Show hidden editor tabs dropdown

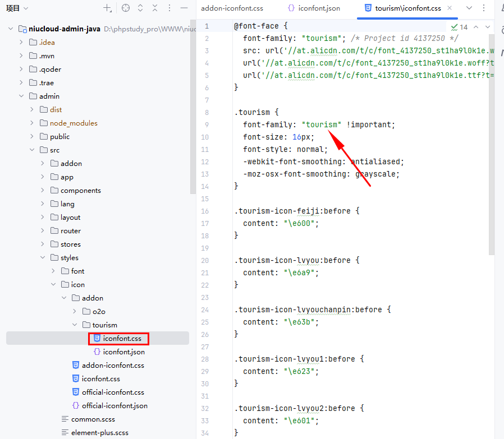pos(469,8)
